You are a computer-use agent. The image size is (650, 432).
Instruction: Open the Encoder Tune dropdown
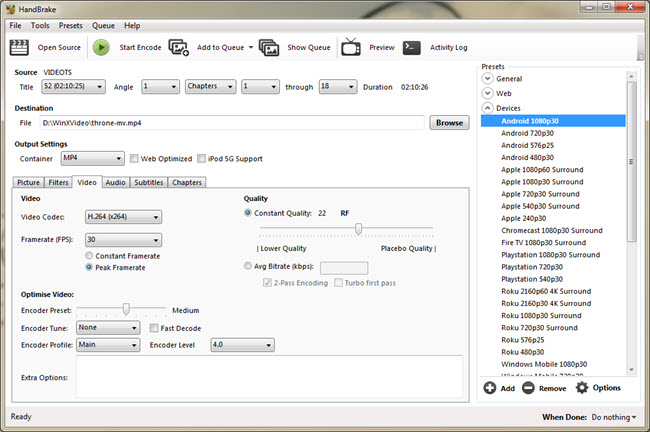[108, 328]
